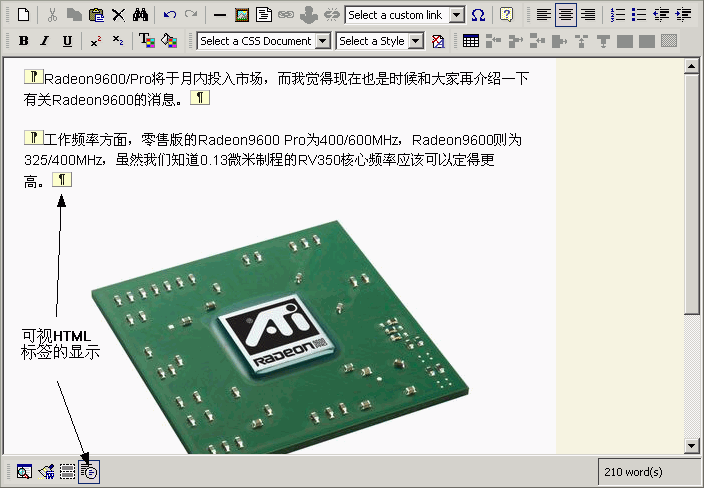The height and width of the screenshot is (488, 704).
Task: Toggle center alignment button
Action: tap(566, 15)
